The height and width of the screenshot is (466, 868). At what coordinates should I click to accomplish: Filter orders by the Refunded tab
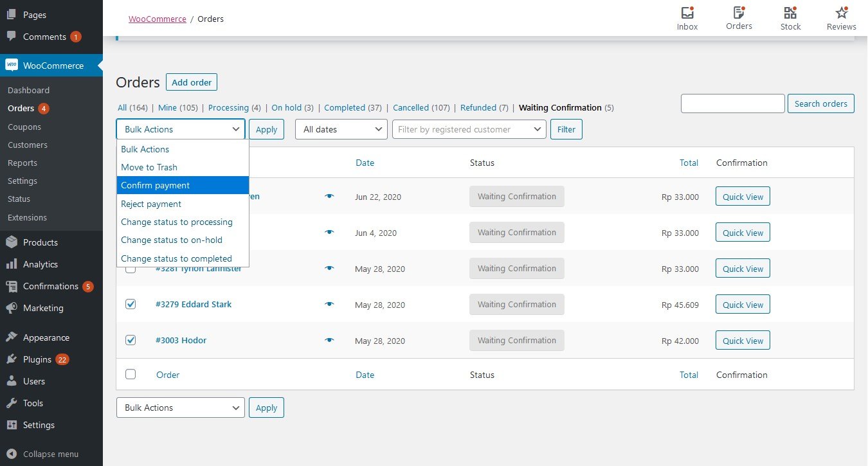click(x=484, y=107)
